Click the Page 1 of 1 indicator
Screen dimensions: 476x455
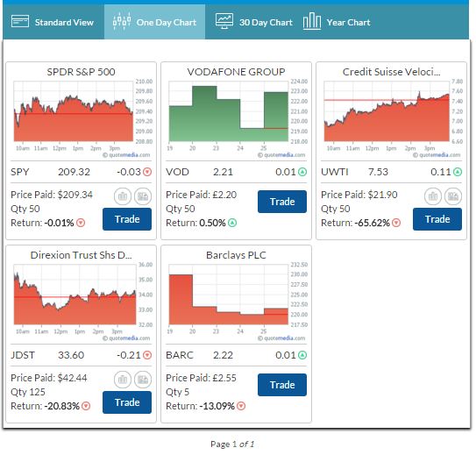pos(232,444)
